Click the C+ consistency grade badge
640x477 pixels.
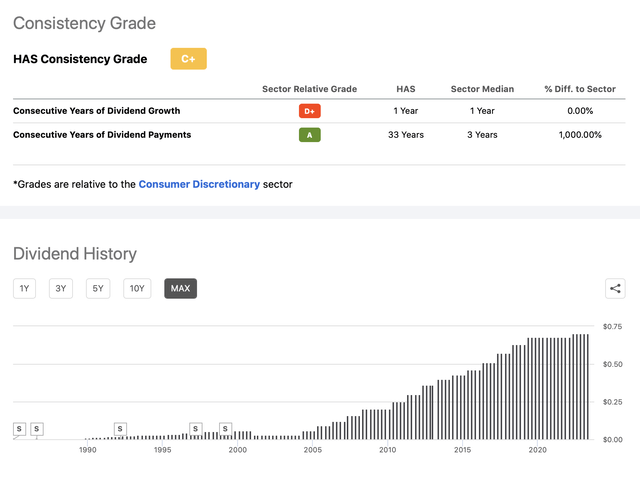click(x=189, y=59)
